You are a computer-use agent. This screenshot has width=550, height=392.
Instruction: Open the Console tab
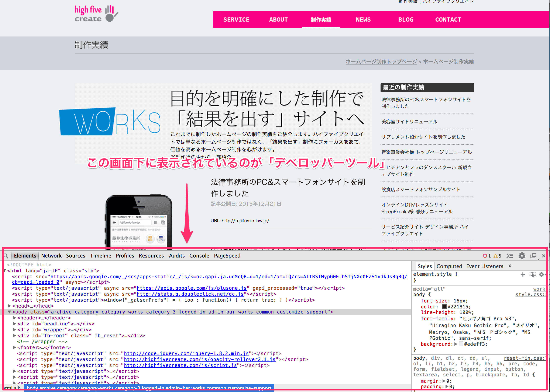point(199,256)
